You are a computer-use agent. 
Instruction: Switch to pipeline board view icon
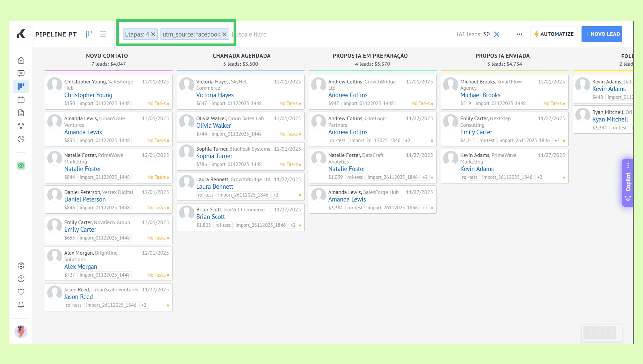pos(89,34)
